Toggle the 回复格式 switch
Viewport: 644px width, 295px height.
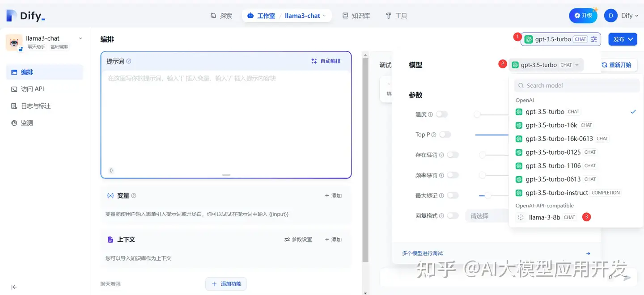click(453, 216)
